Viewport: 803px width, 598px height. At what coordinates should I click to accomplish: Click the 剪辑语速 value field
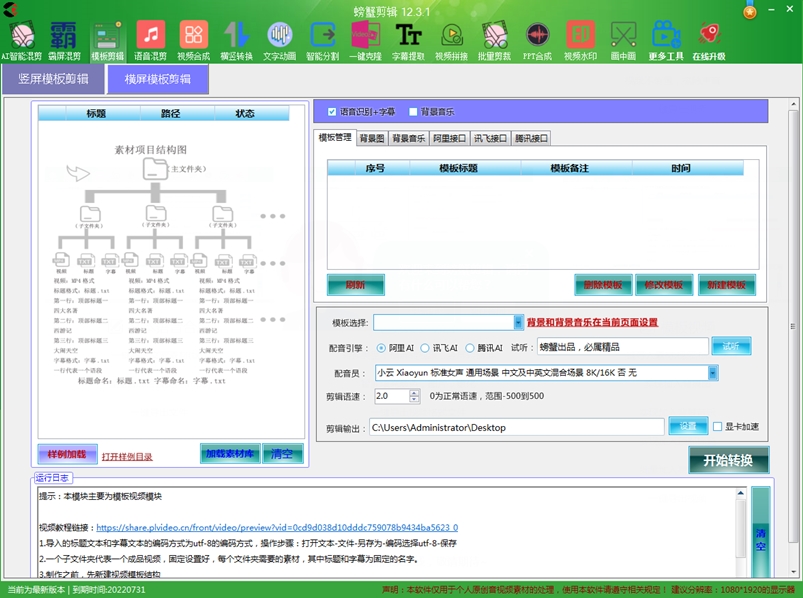[x=392, y=396]
